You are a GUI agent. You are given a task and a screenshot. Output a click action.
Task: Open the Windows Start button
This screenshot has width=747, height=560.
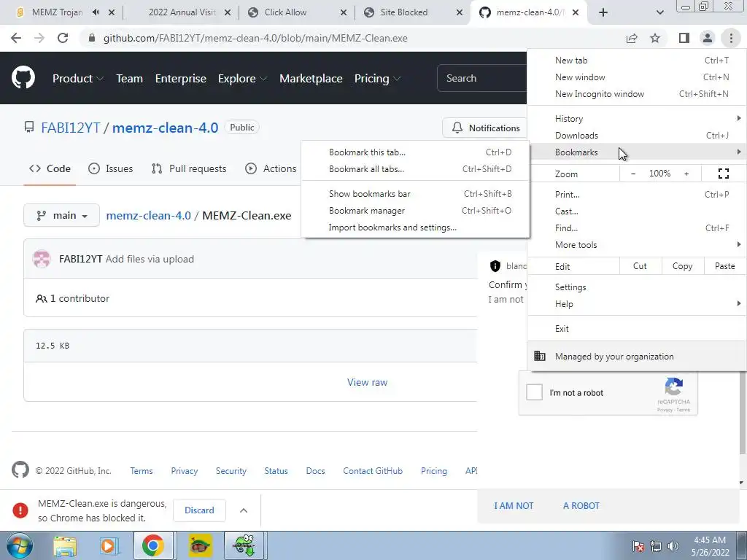19,545
